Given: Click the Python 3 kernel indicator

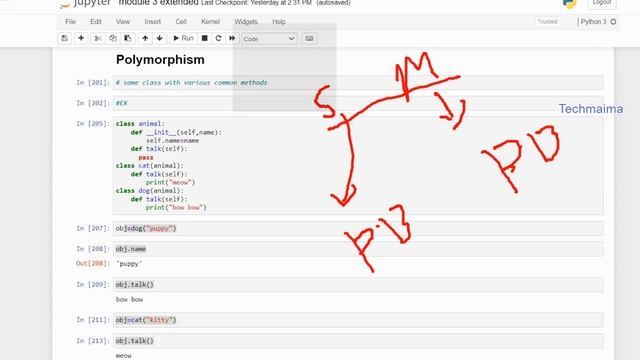Looking at the screenshot, I should click(x=593, y=22).
